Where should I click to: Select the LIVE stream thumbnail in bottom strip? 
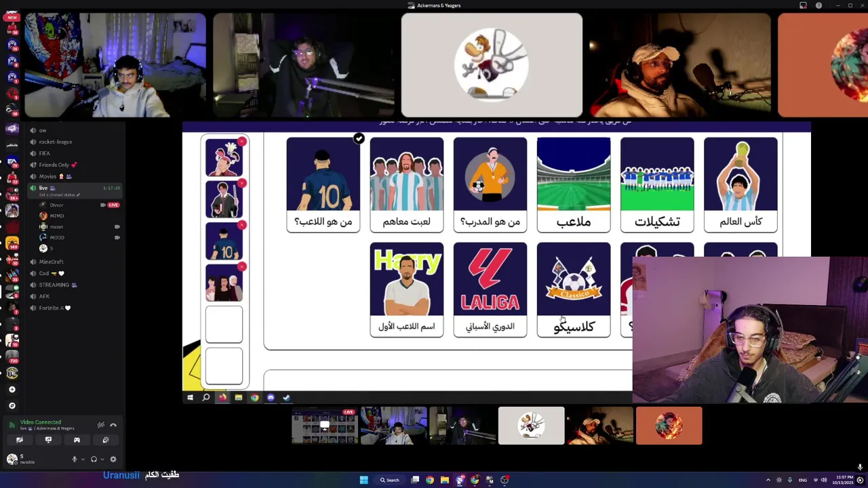325,426
